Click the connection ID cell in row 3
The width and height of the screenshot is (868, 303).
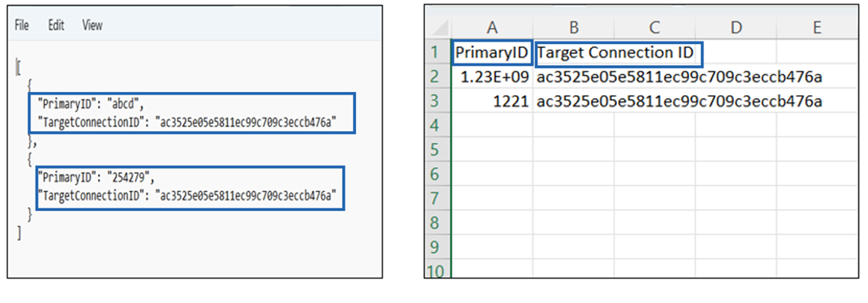[x=679, y=101]
